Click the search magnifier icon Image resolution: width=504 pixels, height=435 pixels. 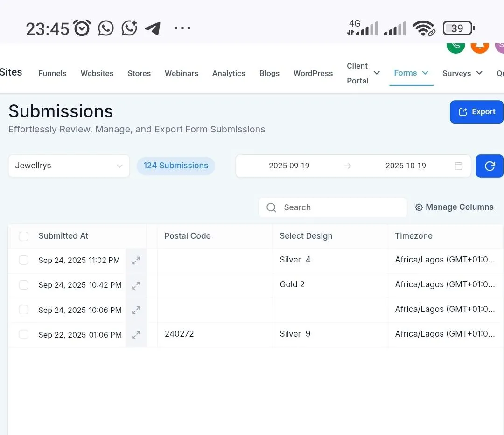(x=271, y=207)
